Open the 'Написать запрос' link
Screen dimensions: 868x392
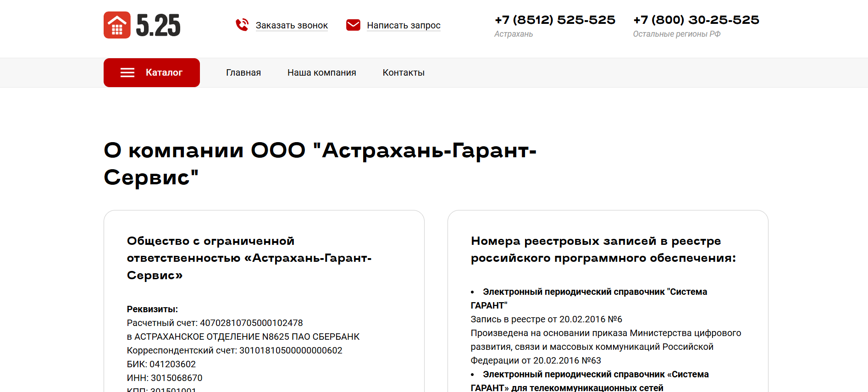pyautogui.click(x=404, y=26)
